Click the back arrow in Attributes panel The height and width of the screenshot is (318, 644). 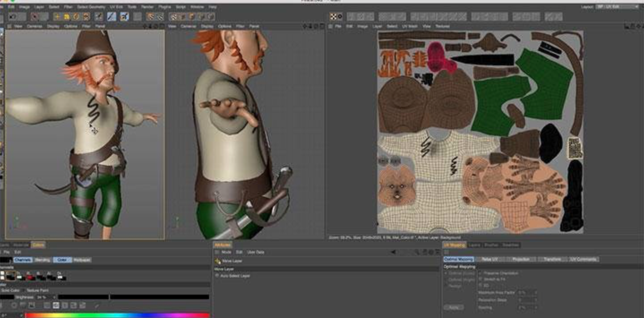point(393,252)
